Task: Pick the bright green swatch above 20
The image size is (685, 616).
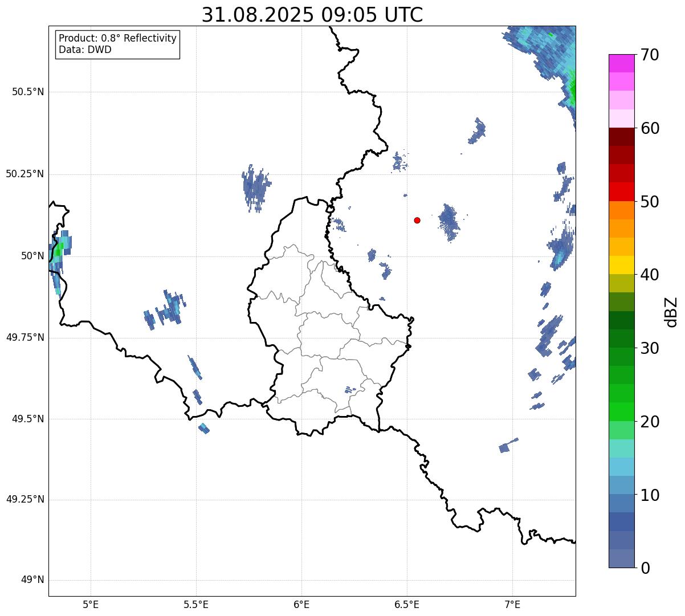Action: 621,412
